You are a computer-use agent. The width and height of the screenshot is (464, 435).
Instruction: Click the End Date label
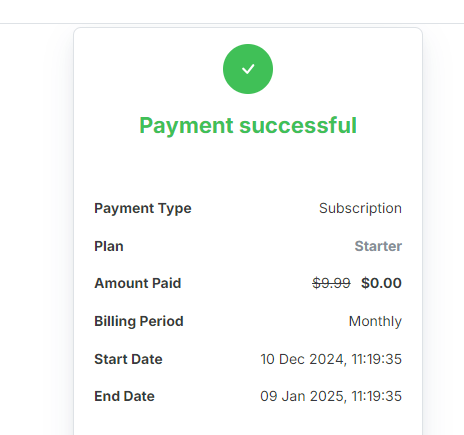(x=124, y=396)
